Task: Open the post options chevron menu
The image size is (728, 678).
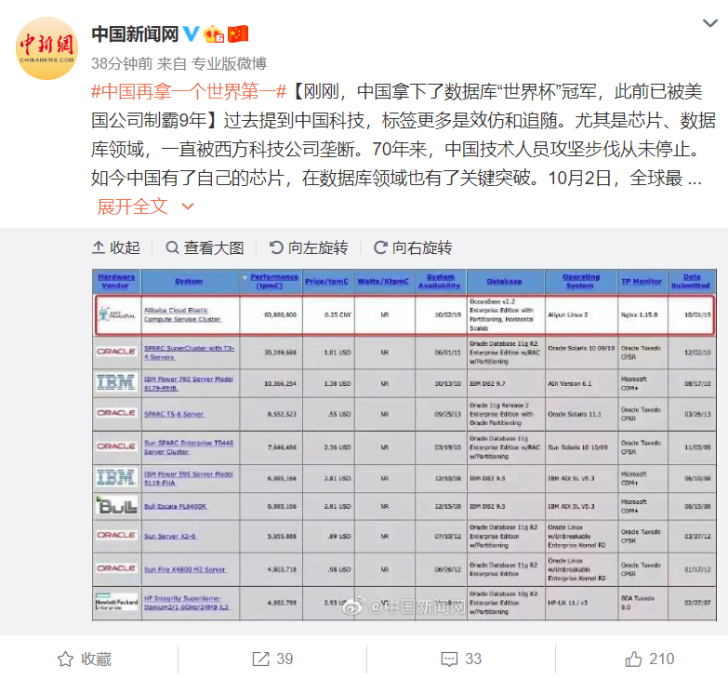Action: pos(710,23)
